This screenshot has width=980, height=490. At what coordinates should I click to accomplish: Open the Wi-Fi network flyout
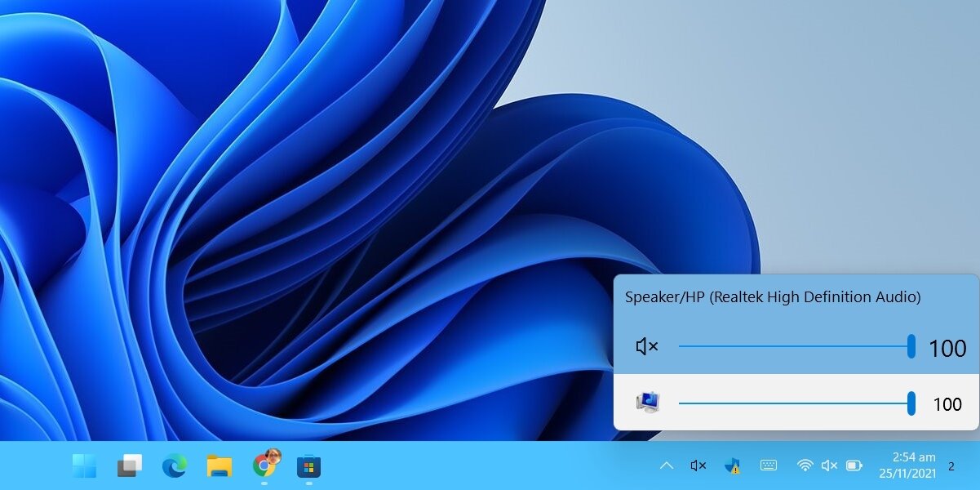pos(805,465)
